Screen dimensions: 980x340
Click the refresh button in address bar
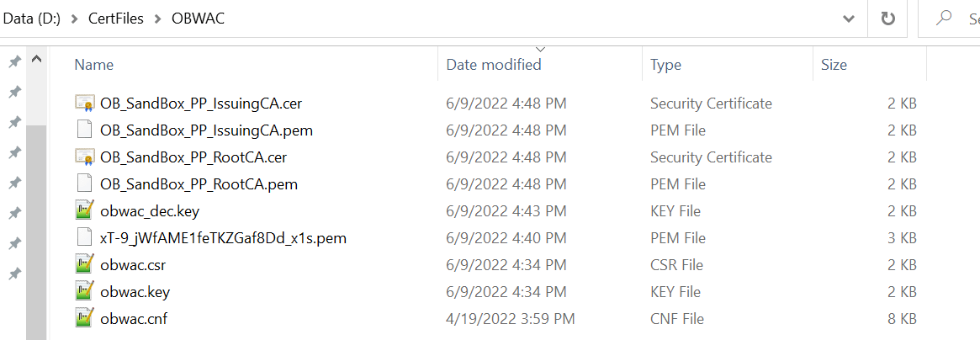point(887,18)
